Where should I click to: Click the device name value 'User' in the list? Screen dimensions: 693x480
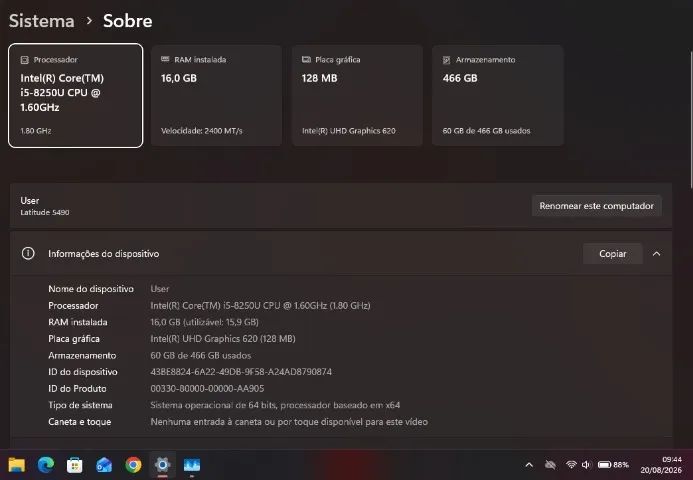(160, 289)
